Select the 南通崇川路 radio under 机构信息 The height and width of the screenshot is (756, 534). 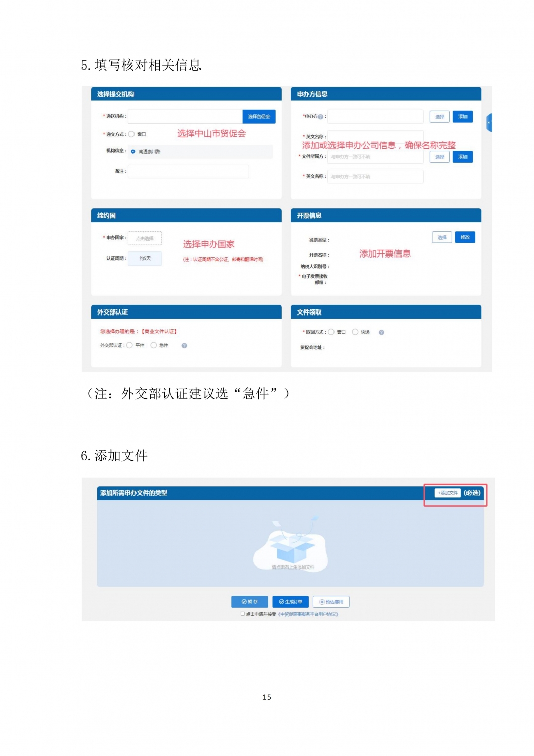click(133, 151)
